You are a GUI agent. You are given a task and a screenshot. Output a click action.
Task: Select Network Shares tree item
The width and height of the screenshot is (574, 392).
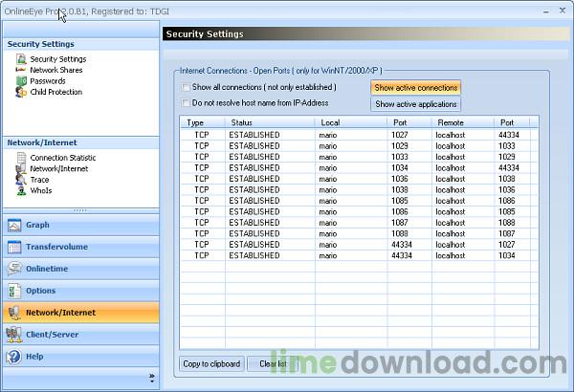[x=56, y=70]
